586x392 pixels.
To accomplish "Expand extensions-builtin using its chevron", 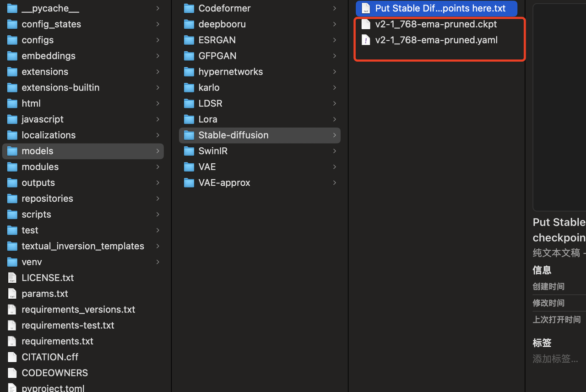I will tap(158, 87).
